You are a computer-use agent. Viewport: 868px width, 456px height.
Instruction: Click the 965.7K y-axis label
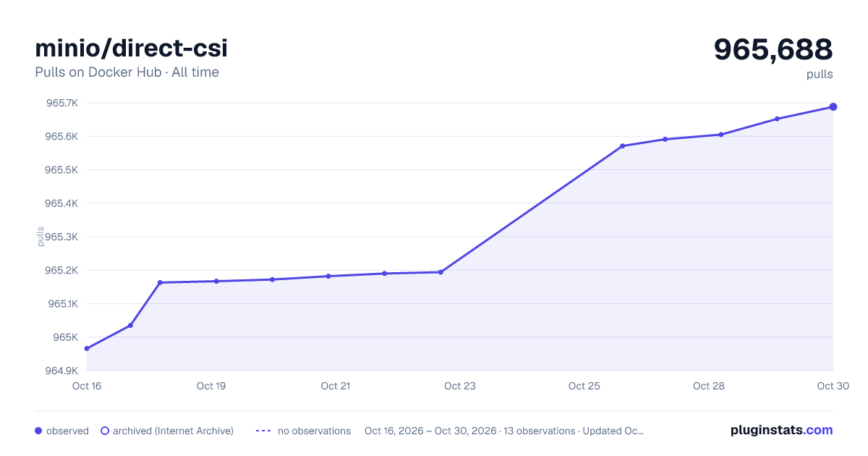pos(62,103)
